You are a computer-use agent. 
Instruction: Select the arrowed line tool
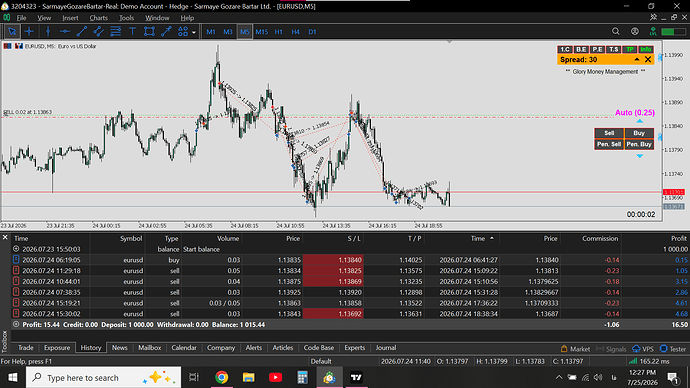pyautogui.click(x=166, y=32)
